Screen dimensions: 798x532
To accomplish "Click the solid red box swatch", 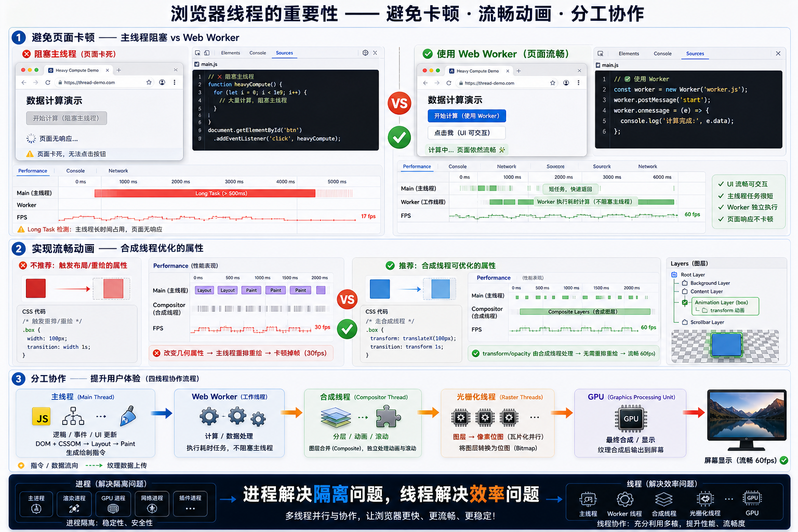I will [x=36, y=288].
